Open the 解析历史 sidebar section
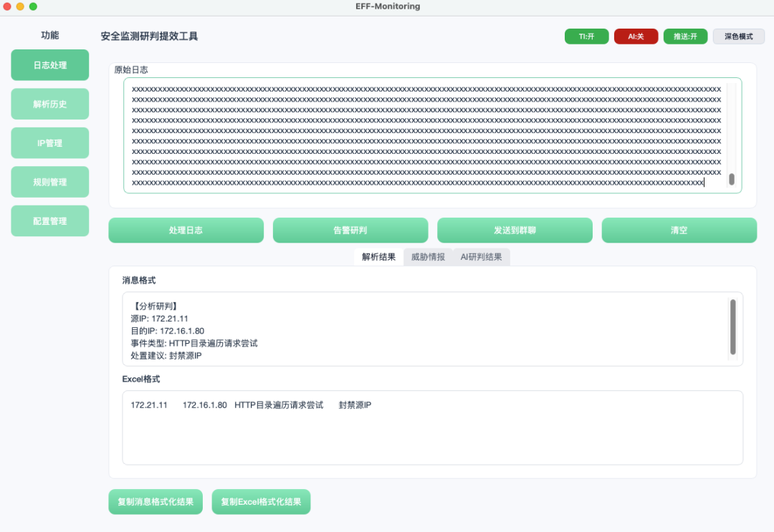The height and width of the screenshot is (532, 774). pyautogui.click(x=50, y=104)
